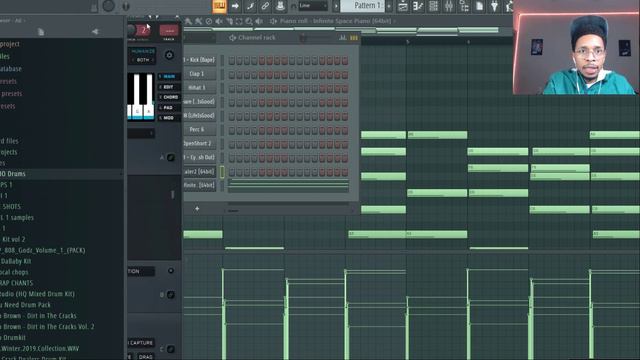The image size is (640, 360).
Task: Switch to the EDIT tab in plugin
Action: [x=169, y=87]
